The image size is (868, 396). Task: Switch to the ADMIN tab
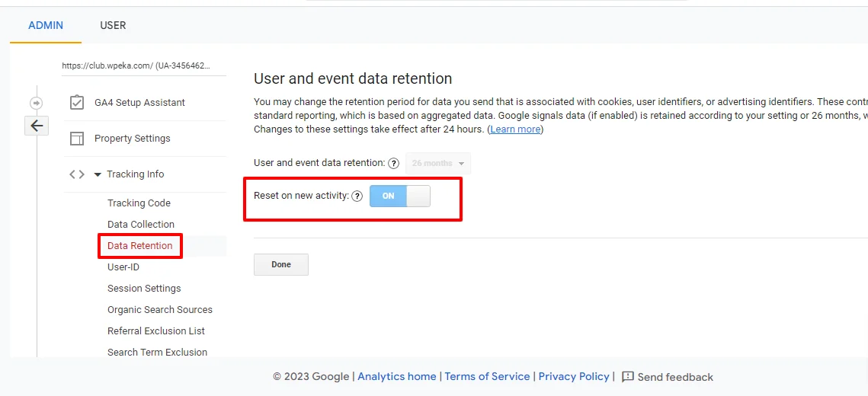click(46, 25)
